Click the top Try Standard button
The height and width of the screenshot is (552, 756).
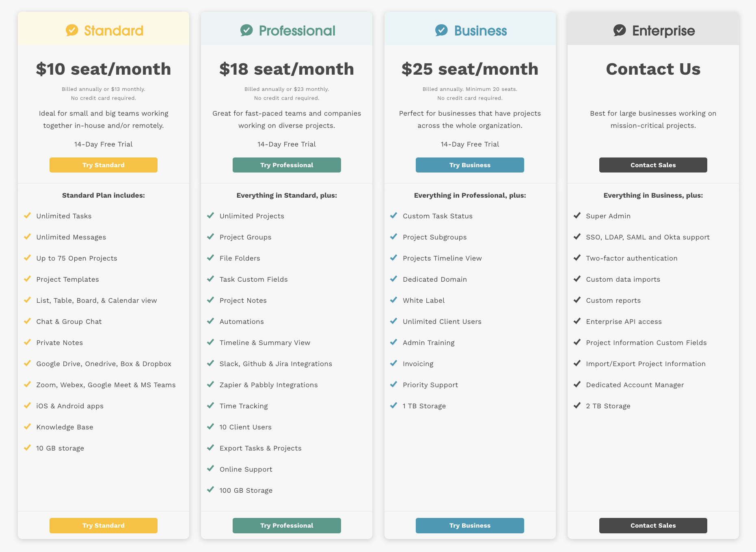103,165
